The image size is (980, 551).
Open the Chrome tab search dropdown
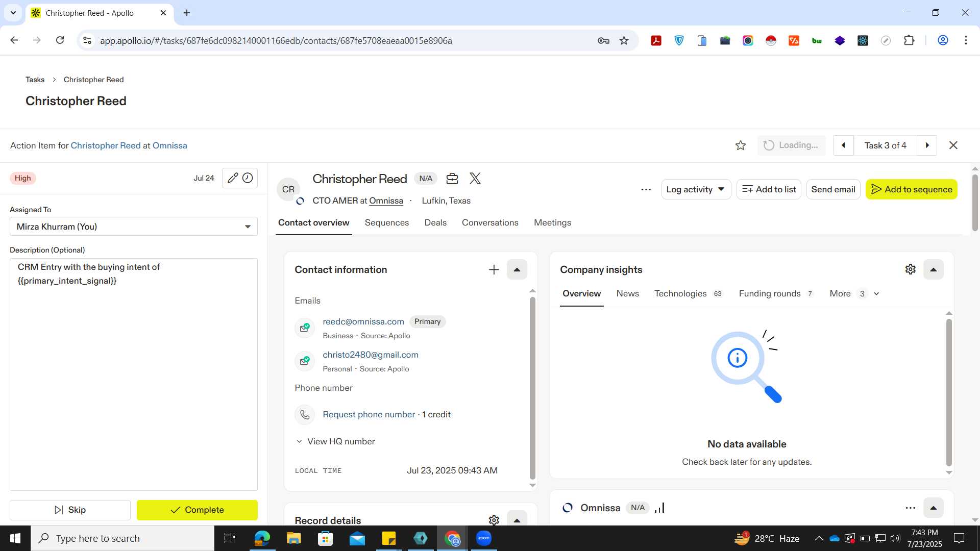(13, 13)
